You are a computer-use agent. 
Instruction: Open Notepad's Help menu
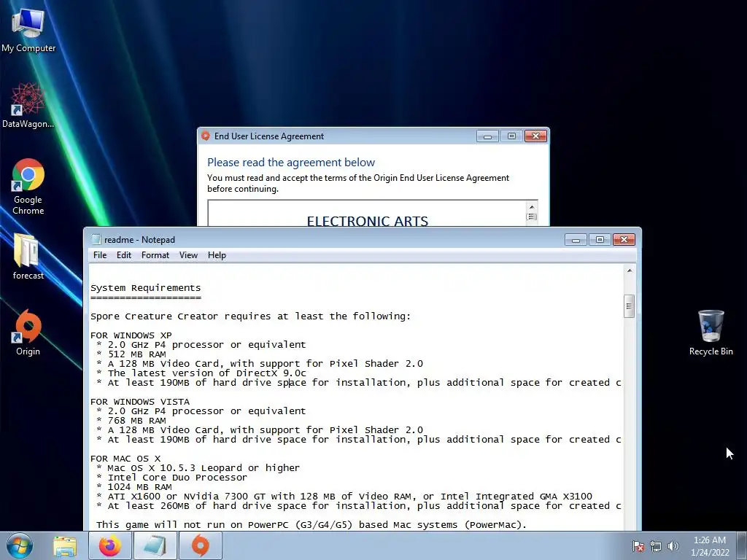point(217,255)
